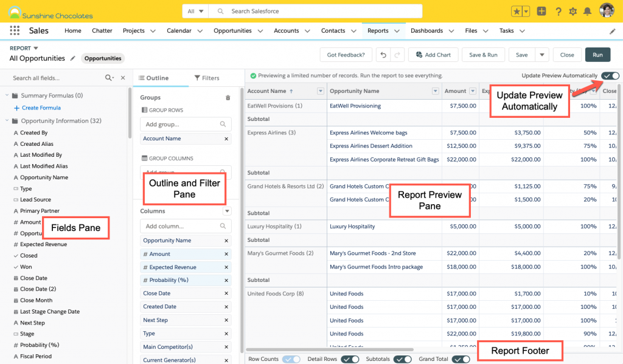Remove the Type column from outline
Viewport: 623px width, 364px height.
click(x=226, y=334)
